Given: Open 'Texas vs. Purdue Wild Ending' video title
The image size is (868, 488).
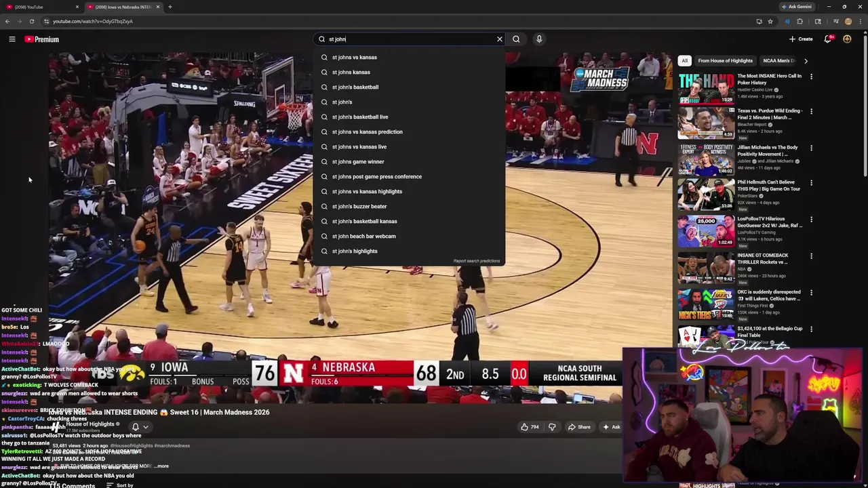Looking at the screenshot, I should coord(770,114).
